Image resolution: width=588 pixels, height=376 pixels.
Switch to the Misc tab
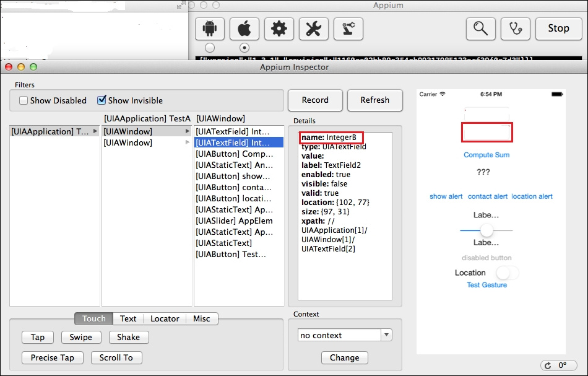[x=202, y=318]
